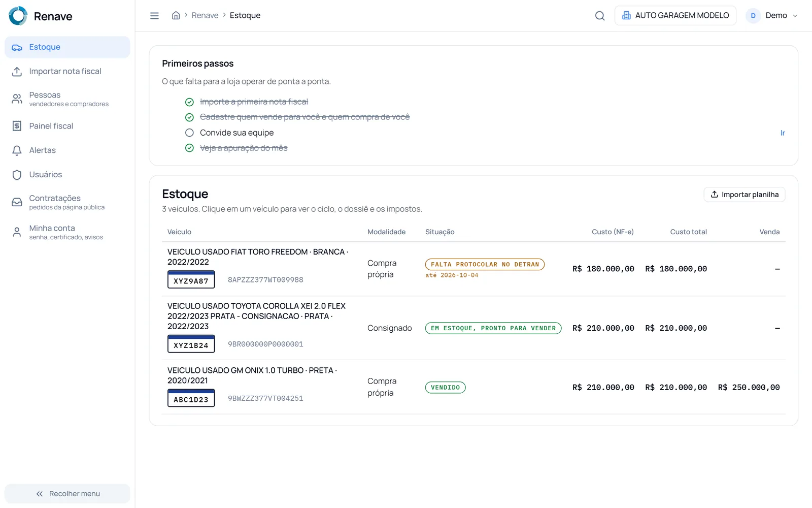Click the Recolher menu button
This screenshot has height=508, width=812.
click(67, 494)
